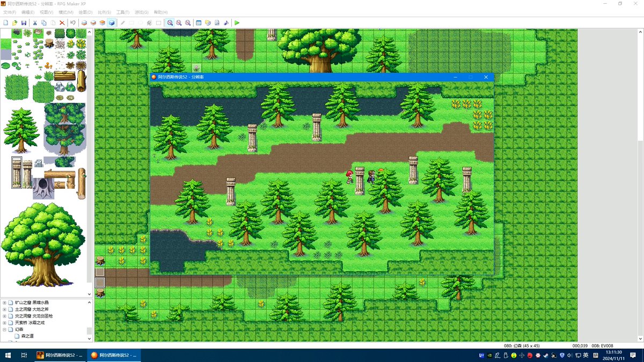
Task: Open the Materialbase resource manager icon
Action: [x=208, y=23]
